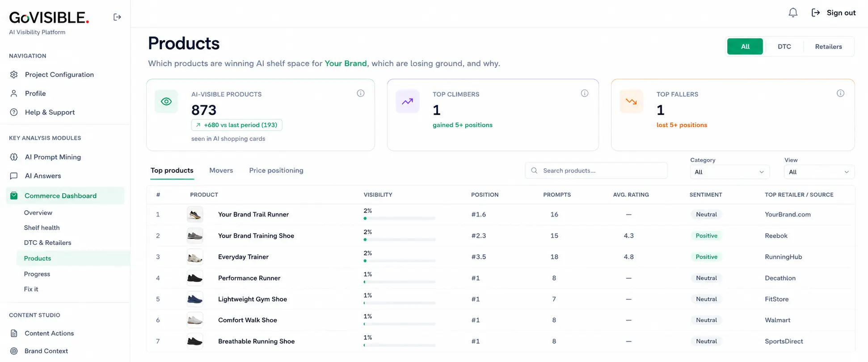The height and width of the screenshot is (362, 868).
Task: Open DTC & Retailers page
Action: (x=47, y=243)
